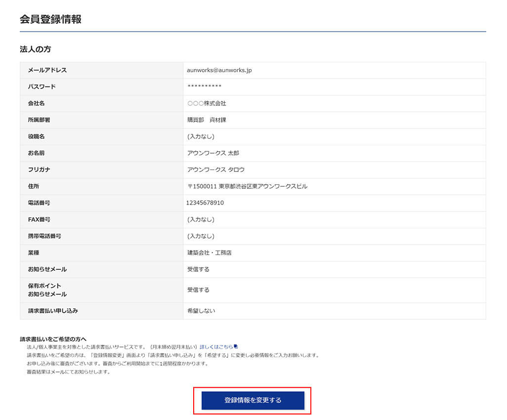Click the 電話番号 row label
507x420 pixels.
(39, 203)
